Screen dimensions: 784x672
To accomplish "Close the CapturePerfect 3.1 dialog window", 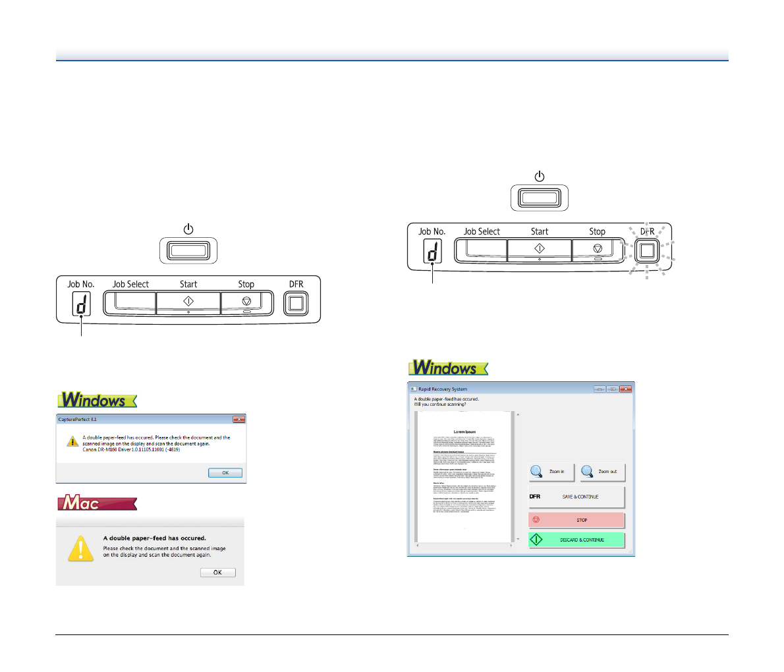I will click(238, 420).
